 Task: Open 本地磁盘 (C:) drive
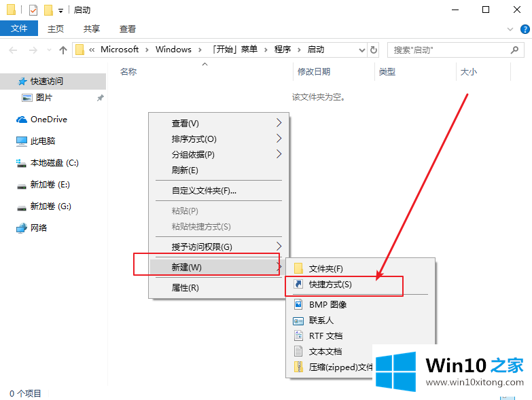pyautogui.click(x=54, y=162)
